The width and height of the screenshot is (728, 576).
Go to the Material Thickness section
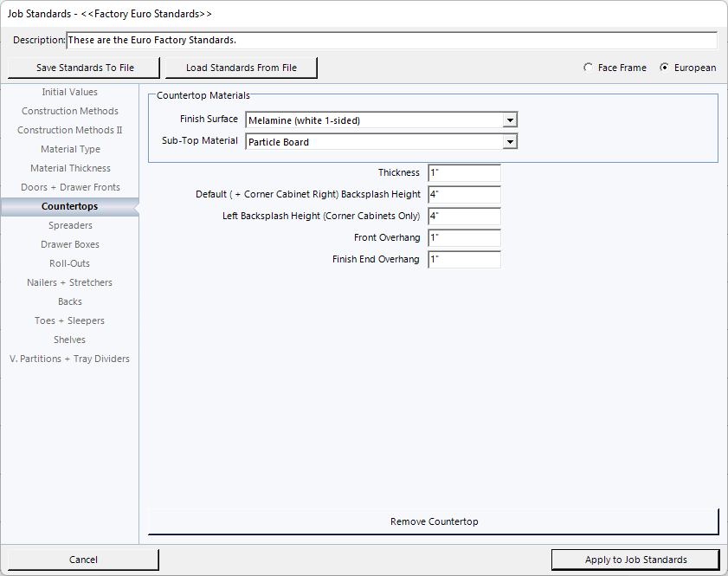pos(70,168)
